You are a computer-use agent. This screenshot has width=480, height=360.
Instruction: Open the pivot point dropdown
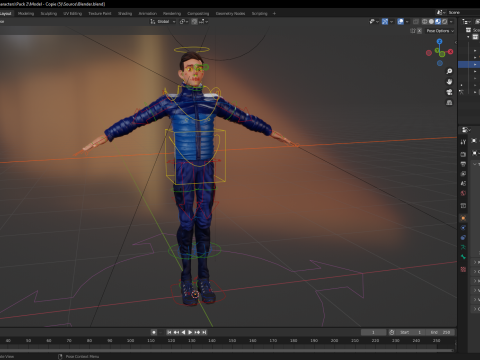[x=184, y=22]
